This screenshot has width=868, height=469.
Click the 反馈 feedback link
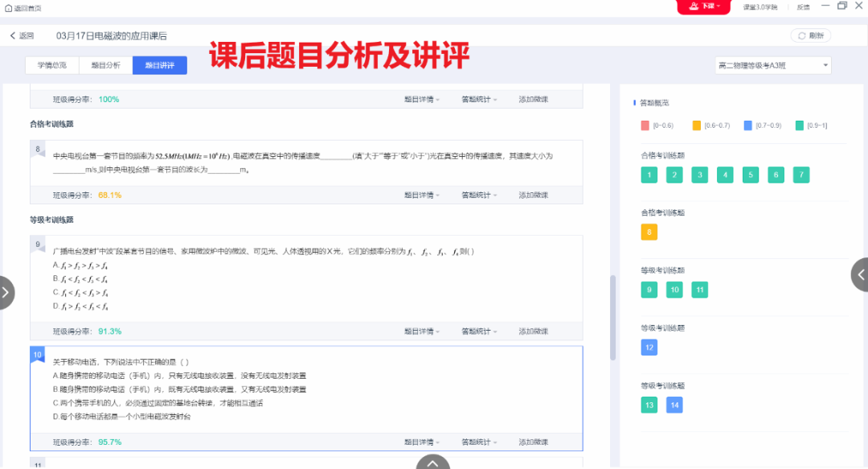[801, 7]
